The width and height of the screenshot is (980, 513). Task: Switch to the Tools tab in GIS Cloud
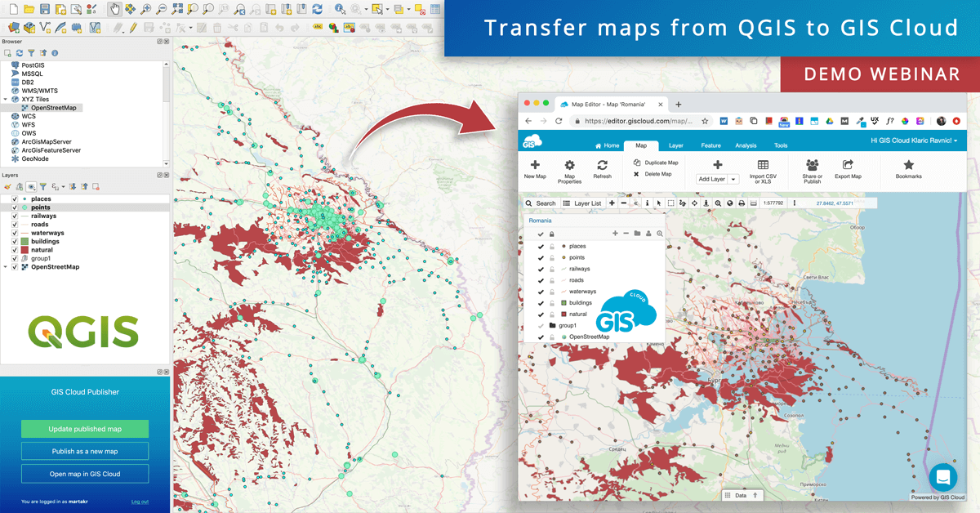(781, 145)
